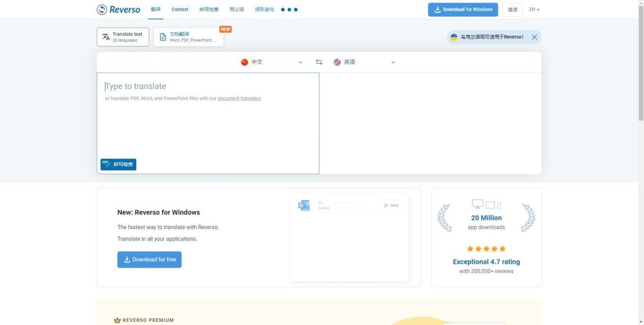Click the Ukraine flag icon

point(454,37)
